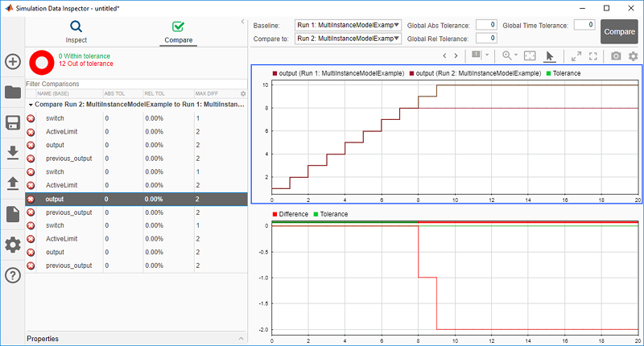Screen dimensions: 644x346
Task: Switch to the Inspect tab
Action: (x=76, y=32)
